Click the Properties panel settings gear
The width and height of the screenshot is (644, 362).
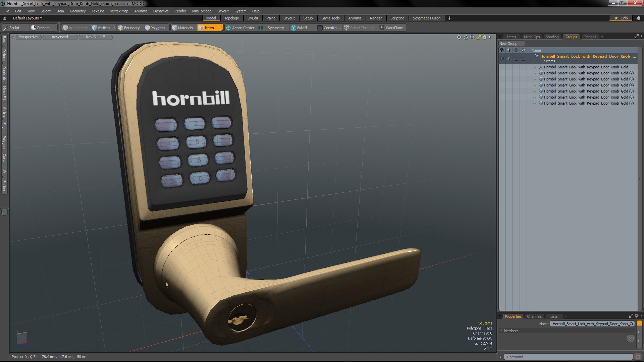pos(637,316)
